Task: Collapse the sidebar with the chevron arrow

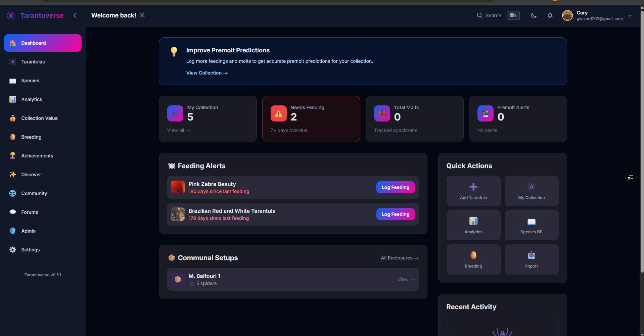Action: point(75,15)
